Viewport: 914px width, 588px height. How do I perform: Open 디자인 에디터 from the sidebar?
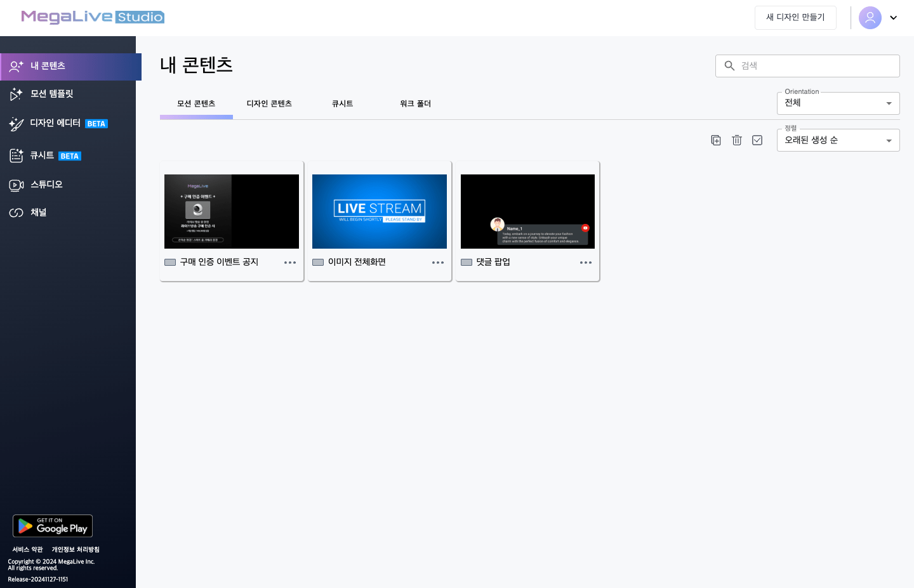55,123
